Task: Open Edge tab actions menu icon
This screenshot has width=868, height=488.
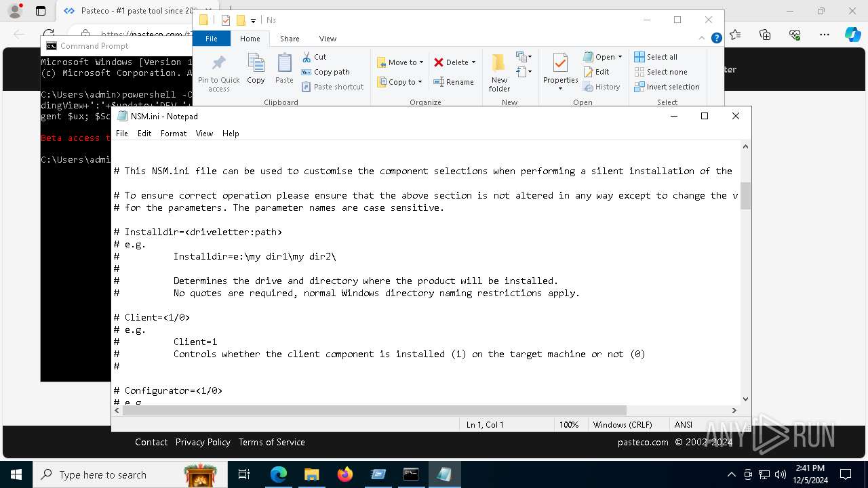Action: coord(41,11)
